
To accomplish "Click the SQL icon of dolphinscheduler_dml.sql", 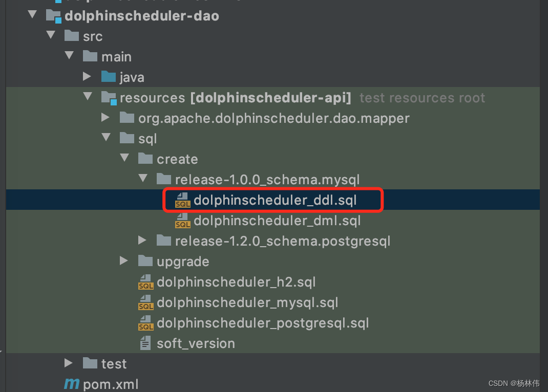I will pos(183,221).
